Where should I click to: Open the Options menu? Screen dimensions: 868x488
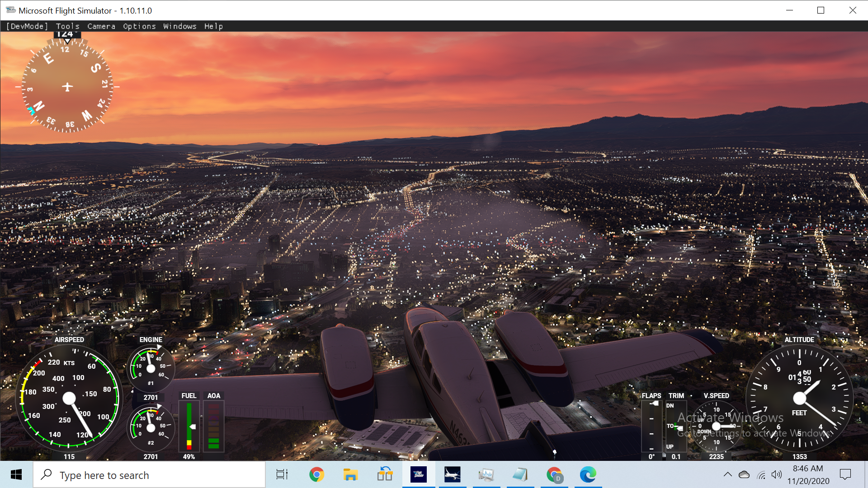(139, 26)
